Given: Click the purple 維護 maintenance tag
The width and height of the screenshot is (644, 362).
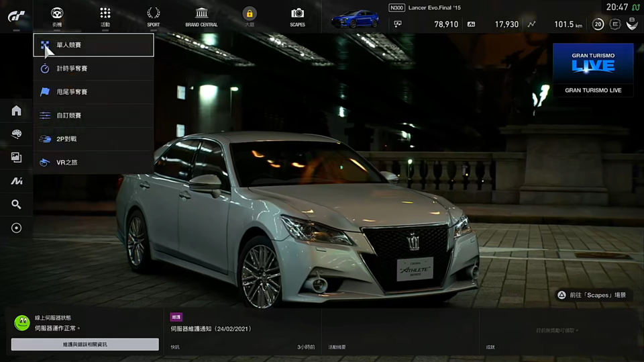Looking at the screenshot, I should coord(176,317).
